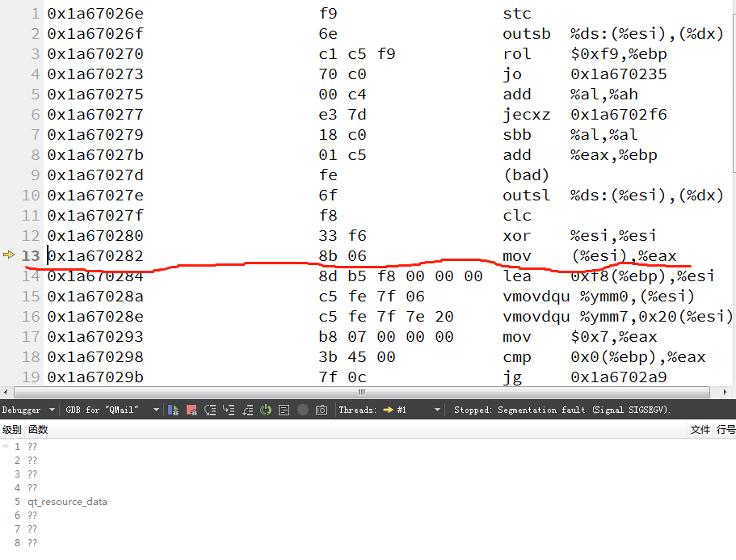Image resolution: width=736 pixels, height=560 pixels.
Task: Toggle operate-by-instruction mode icon
Action: pos(284,411)
